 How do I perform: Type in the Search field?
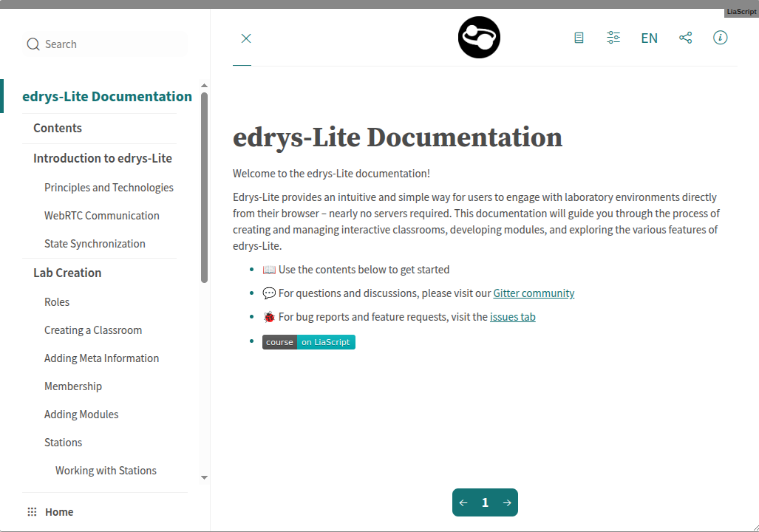pyautogui.click(x=111, y=44)
